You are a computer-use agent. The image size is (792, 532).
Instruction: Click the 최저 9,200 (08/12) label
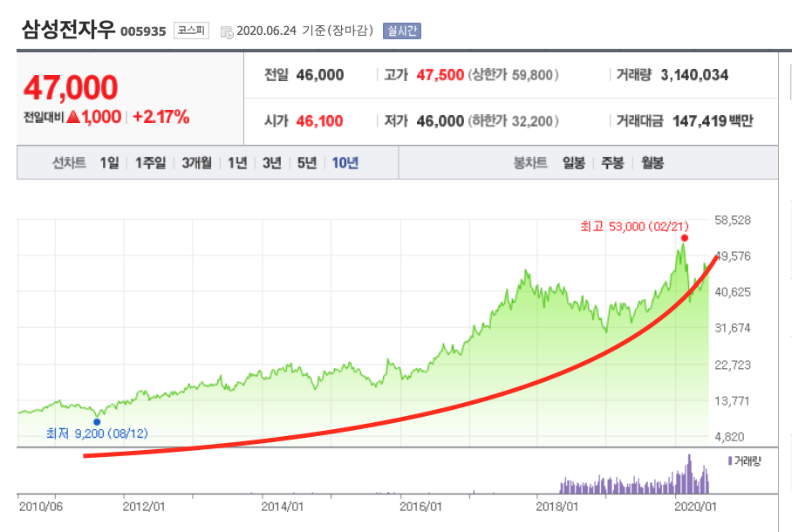click(97, 433)
